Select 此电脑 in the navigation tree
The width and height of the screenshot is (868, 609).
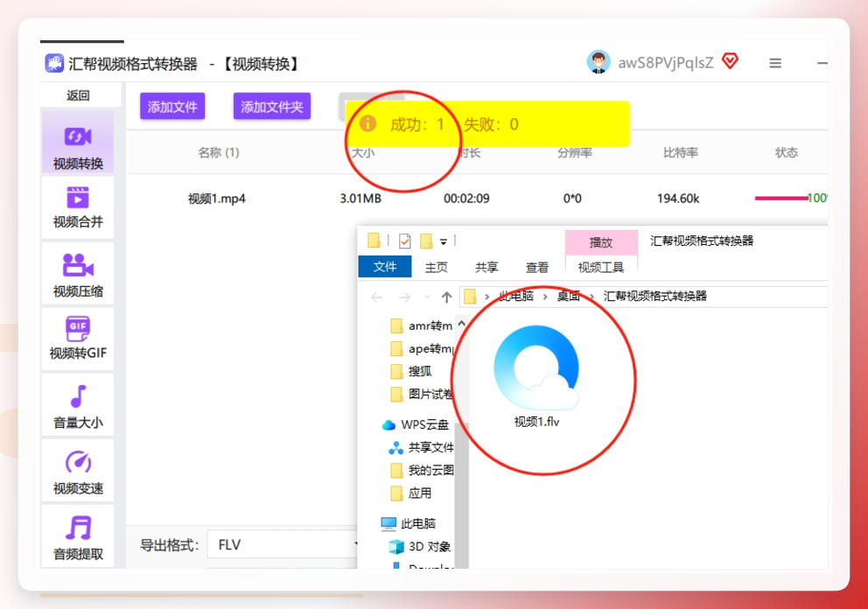[x=409, y=523]
